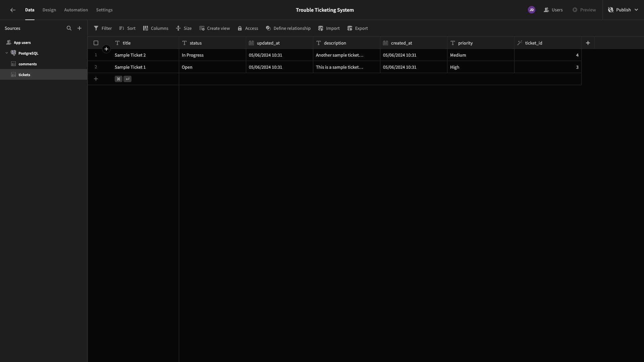Viewport: 644px width, 362px height.
Task: Toggle the select-all rows checkbox
Action: tap(96, 43)
